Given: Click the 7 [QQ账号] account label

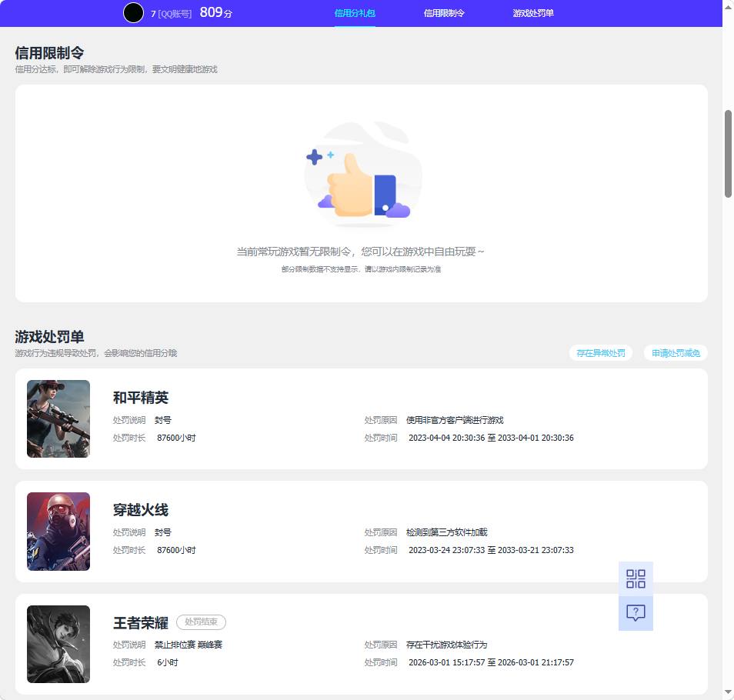Looking at the screenshot, I should [172, 14].
